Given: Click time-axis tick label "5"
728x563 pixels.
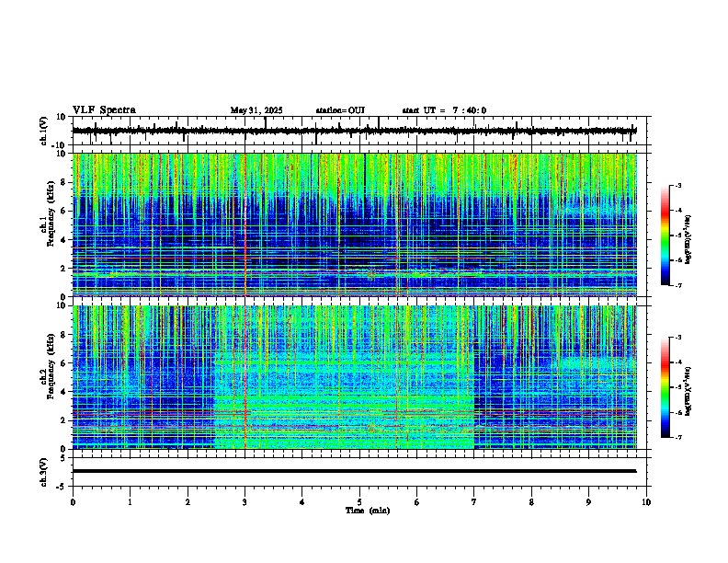Looking at the screenshot, I should (359, 502).
